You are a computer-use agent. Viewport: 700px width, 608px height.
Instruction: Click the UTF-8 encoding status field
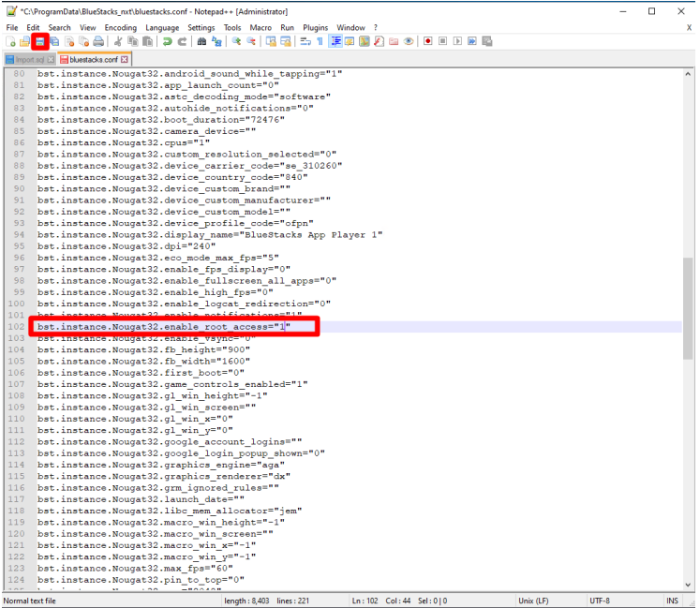(x=600, y=601)
